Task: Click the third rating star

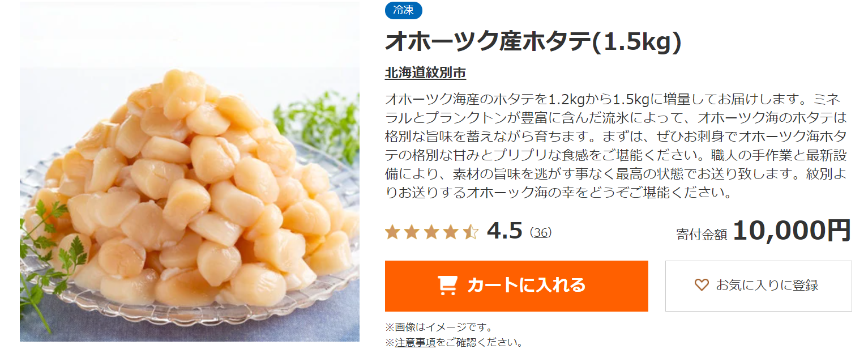Action: coord(431,232)
